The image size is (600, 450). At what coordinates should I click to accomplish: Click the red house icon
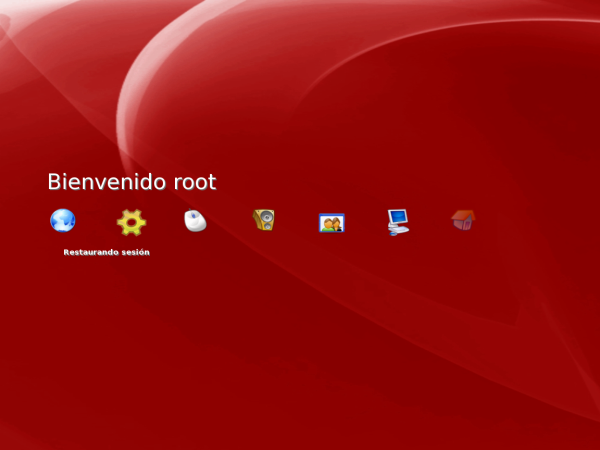pos(463,220)
